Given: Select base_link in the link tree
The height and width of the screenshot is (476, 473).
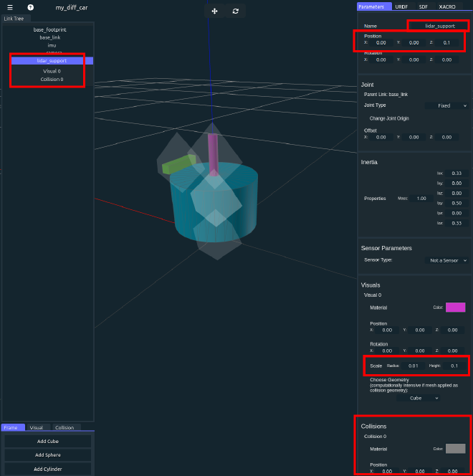Looking at the screenshot, I should 49,38.
